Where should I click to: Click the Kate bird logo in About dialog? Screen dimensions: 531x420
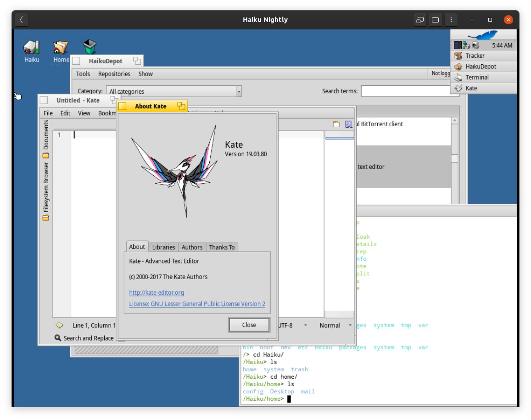(174, 171)
